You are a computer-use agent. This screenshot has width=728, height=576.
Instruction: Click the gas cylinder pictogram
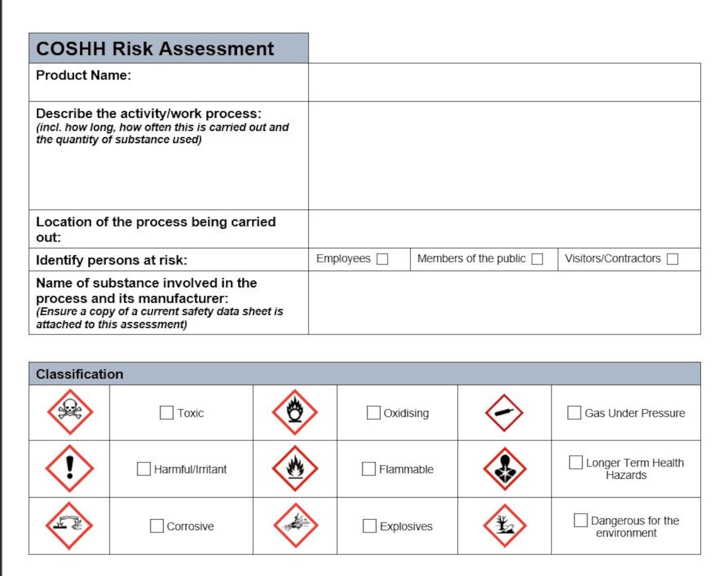(504, 412)
